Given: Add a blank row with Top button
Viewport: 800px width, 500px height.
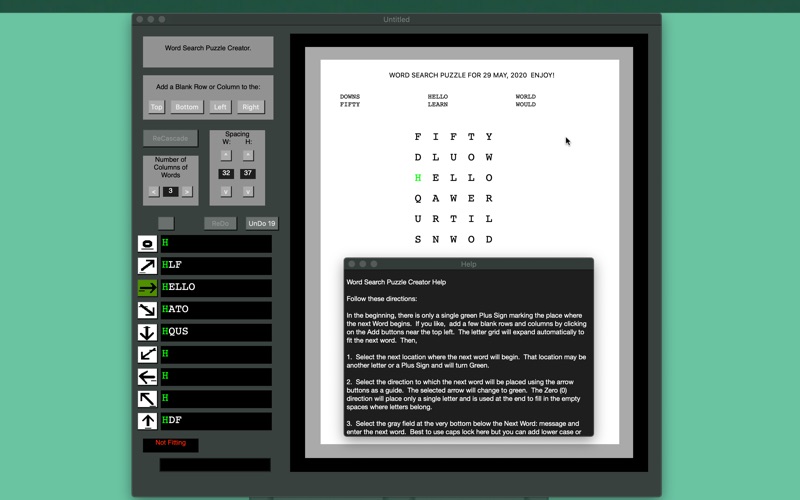Looking at the screenshot, I should tap(157, 107).
